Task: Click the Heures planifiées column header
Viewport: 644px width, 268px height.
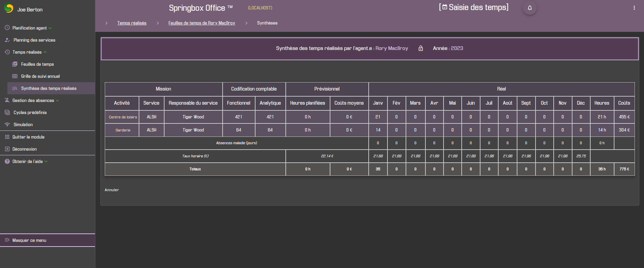Action: click(308, 103)
